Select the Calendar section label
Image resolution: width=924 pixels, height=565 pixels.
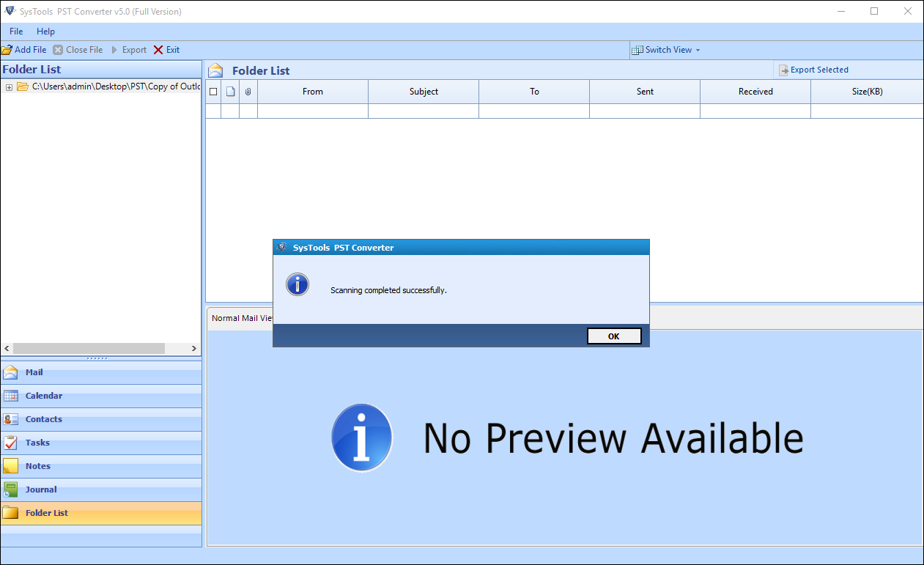tap(44, 396)
